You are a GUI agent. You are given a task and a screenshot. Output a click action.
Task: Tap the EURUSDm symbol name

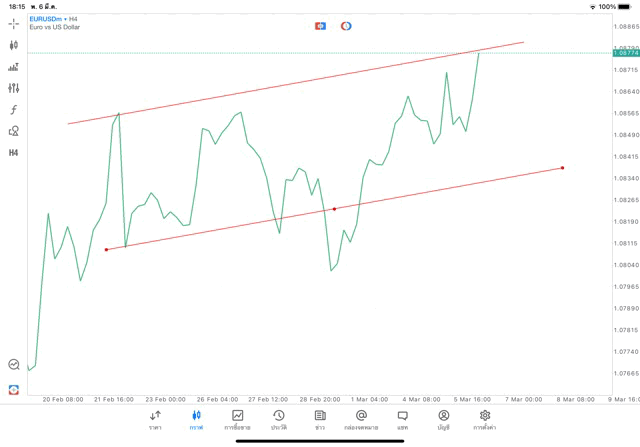pyautogui.click(x=48, y=19)
